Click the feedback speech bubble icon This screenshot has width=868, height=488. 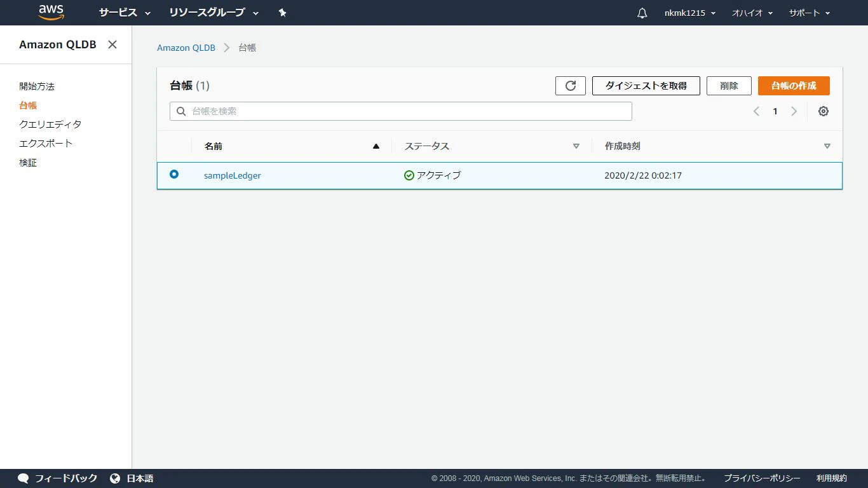(x=24, y=478)
